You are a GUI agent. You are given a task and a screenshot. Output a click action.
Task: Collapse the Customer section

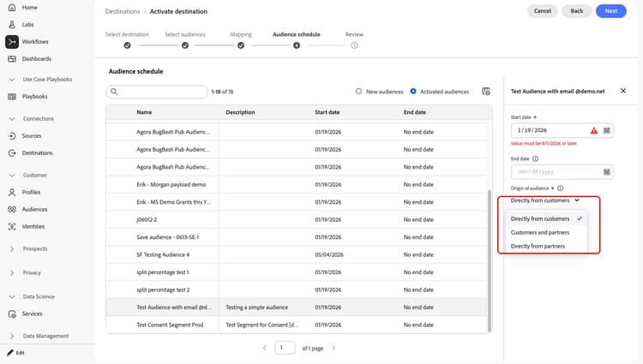pyautogui.click(x=12, y=176)
